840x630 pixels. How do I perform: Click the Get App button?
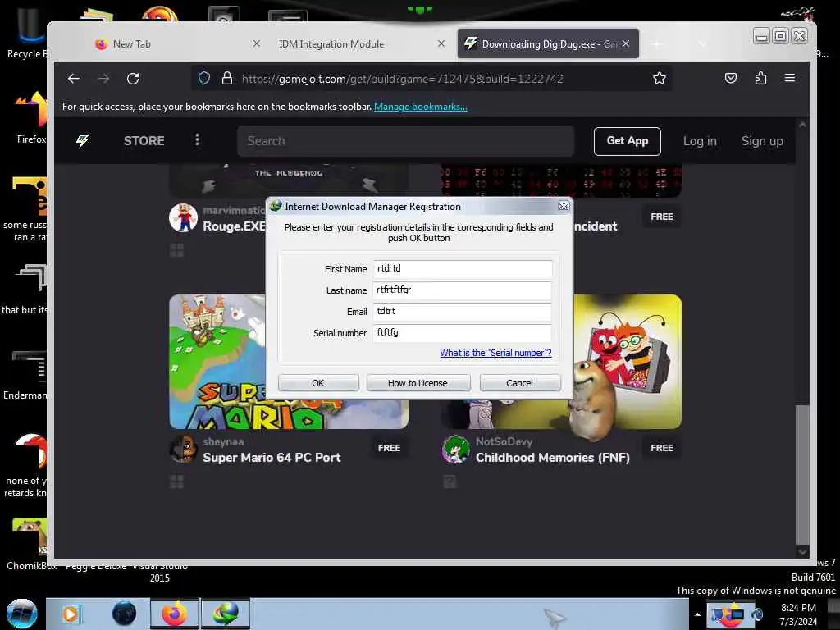(628, 141)
